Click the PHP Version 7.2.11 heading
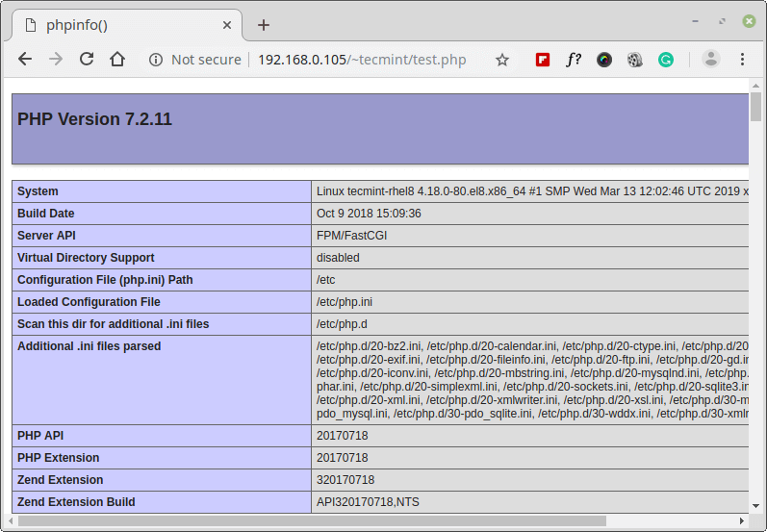 (x=94, y=119)
